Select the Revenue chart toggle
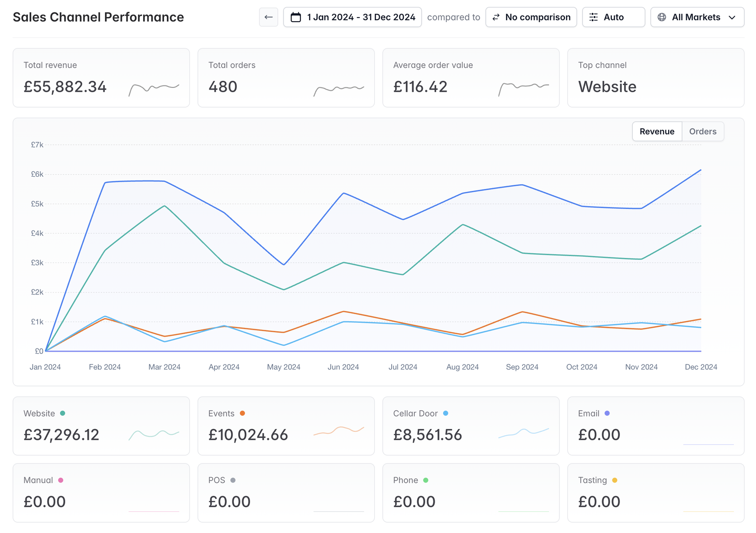The height and width of the screenshot is (533, 756). click(657, 131)
